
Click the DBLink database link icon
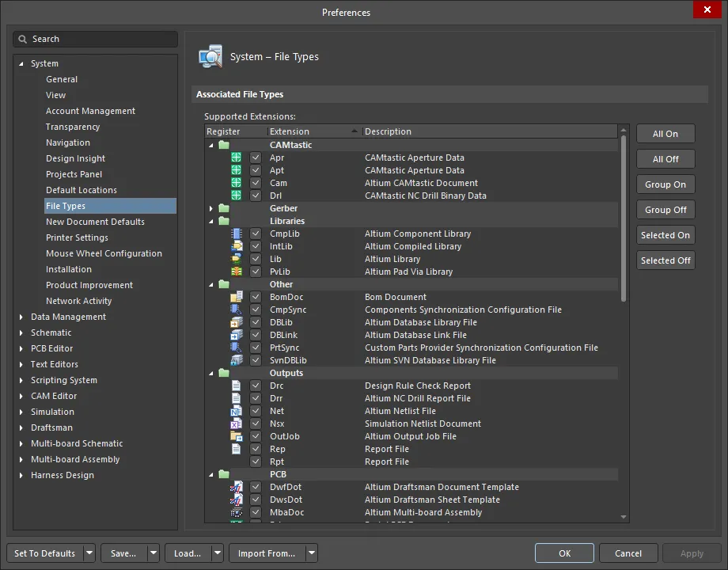pos(237,335)
